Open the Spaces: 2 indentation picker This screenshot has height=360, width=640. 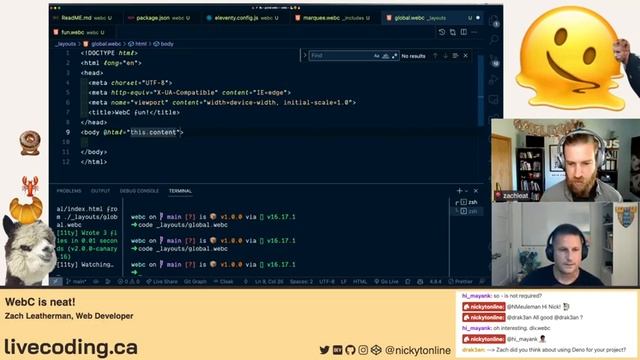301,282
